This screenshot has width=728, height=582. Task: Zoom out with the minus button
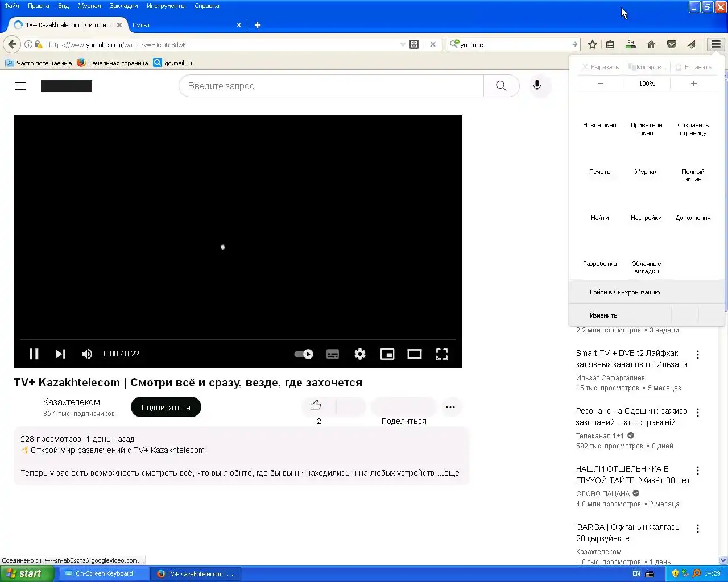click(x=601, y=84)
